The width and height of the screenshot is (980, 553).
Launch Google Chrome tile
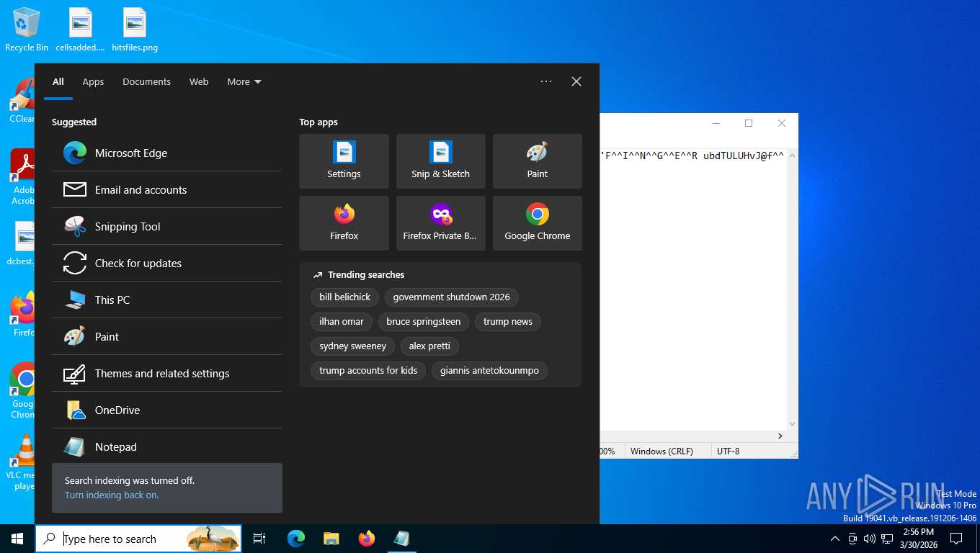tap(537, 223)
